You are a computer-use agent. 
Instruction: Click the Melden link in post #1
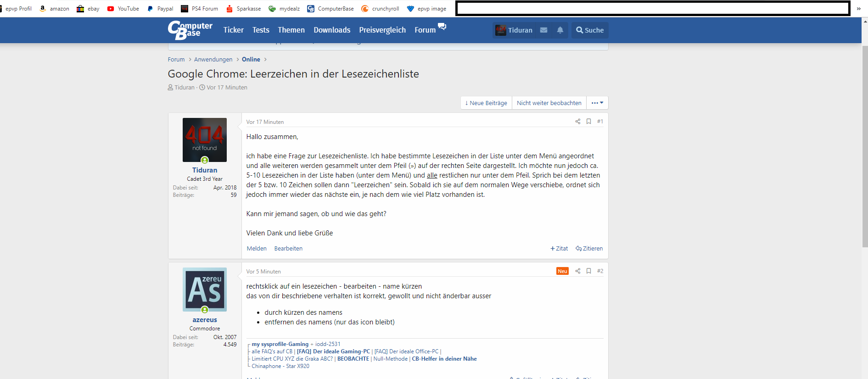tap(257, 249)
